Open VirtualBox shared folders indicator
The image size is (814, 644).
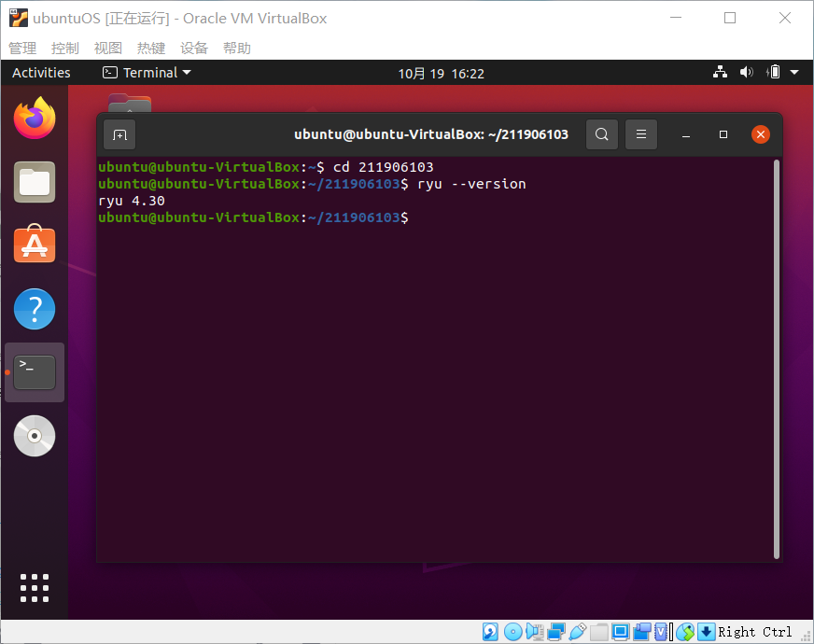coord(599,632)
